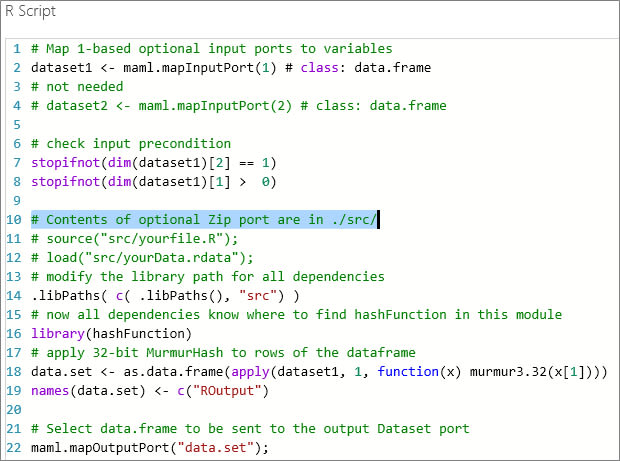Image resolution: width=620 pixels, height=461 pixels.
Task: Click the commented-out dataset2 line
Action: (x=238, y=106)
